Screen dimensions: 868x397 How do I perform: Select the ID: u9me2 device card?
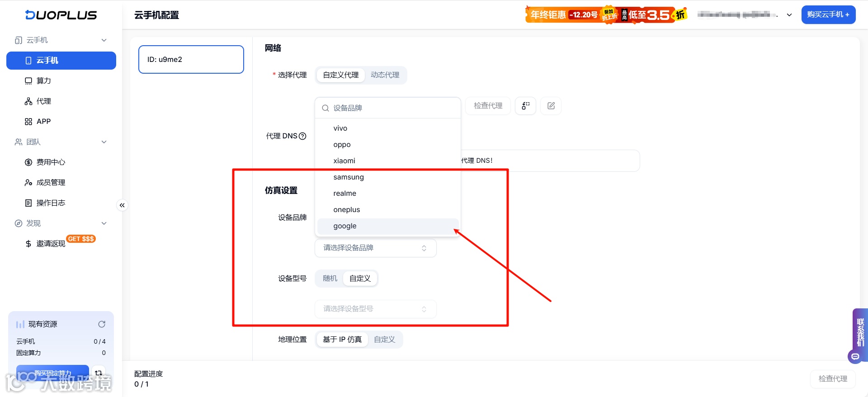tap(191, 59)
